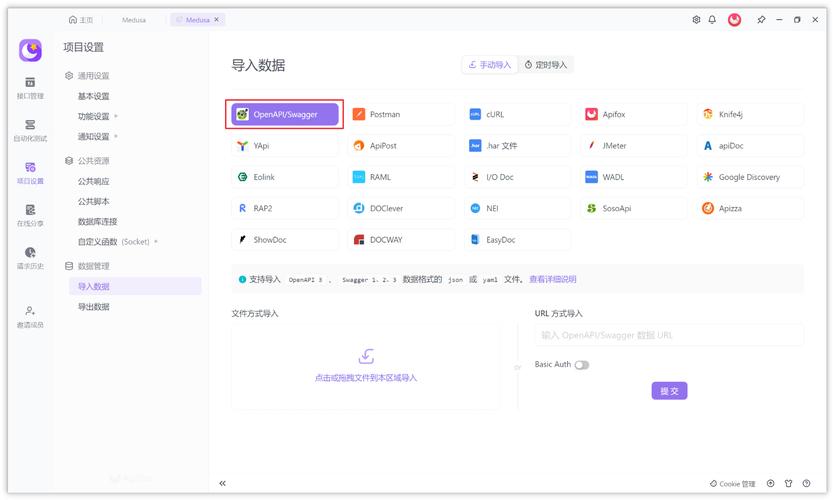835x500 pixels.
Task: Pick SosoApi import format
Action: coord(634,208)
